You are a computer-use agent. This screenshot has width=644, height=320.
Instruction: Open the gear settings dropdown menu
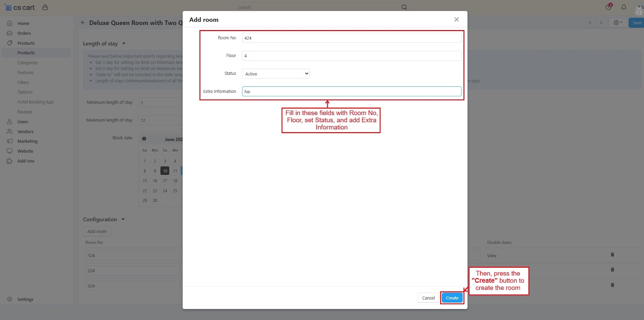(617, 23)
